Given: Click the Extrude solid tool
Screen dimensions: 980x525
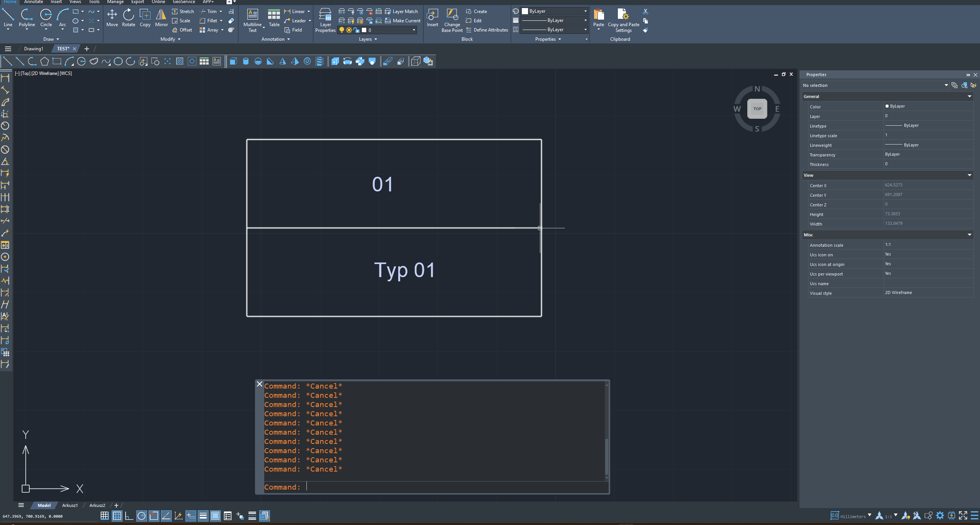Looking at the screenshot, I should pyautogui.click(x=335, y=61).
